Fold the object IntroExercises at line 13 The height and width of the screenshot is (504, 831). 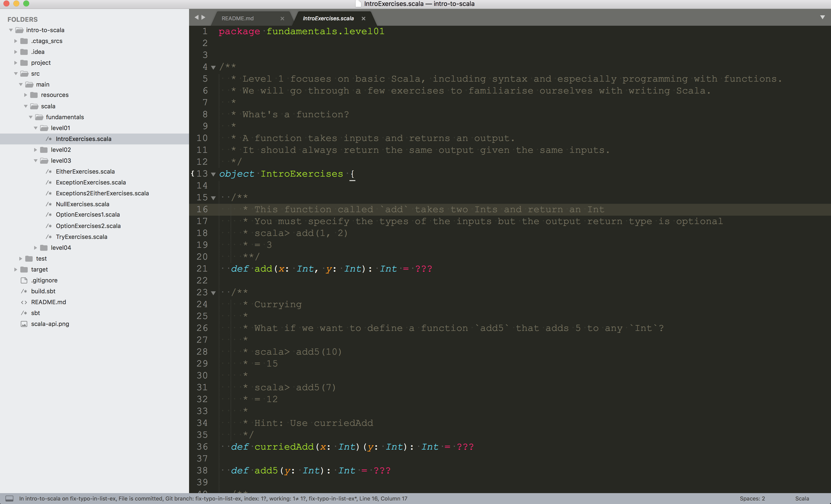coord(213,174)
